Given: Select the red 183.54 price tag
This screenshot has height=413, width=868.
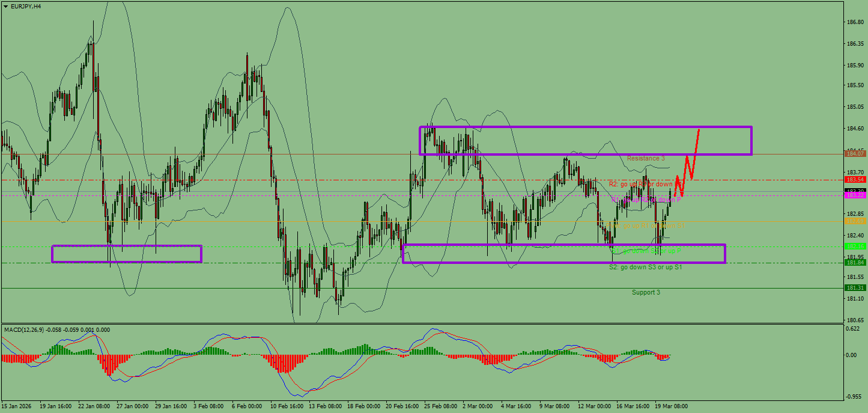Looking at the screenshot, I should (854, 179).
